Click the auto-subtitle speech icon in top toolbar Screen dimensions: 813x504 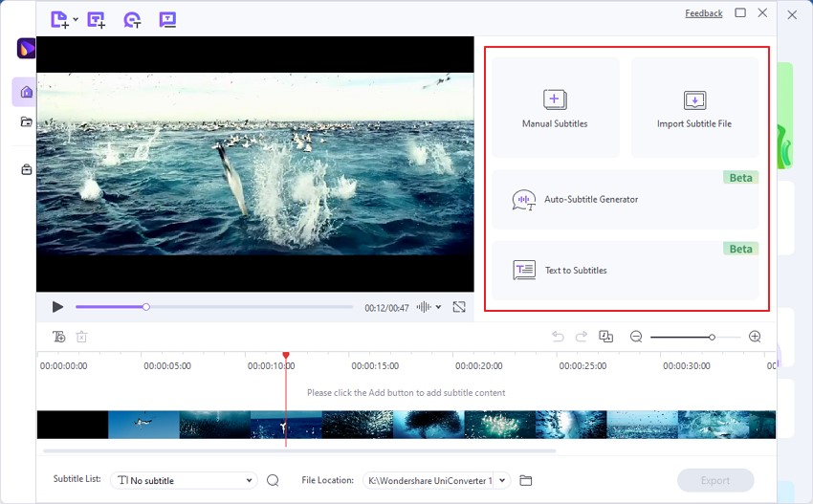132,19
